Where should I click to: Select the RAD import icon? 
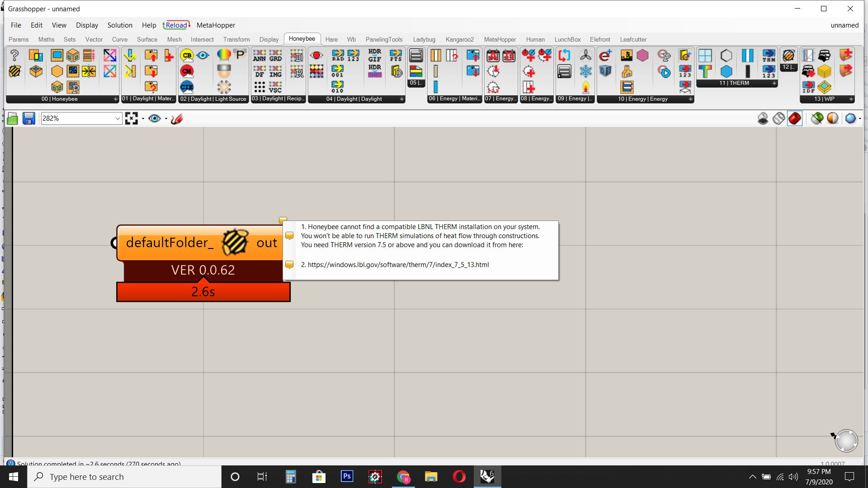338,56
